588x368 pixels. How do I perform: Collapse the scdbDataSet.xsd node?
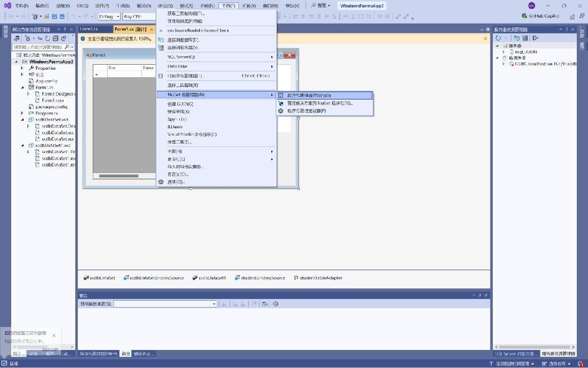pyautogui.click(x=22, y=120)
